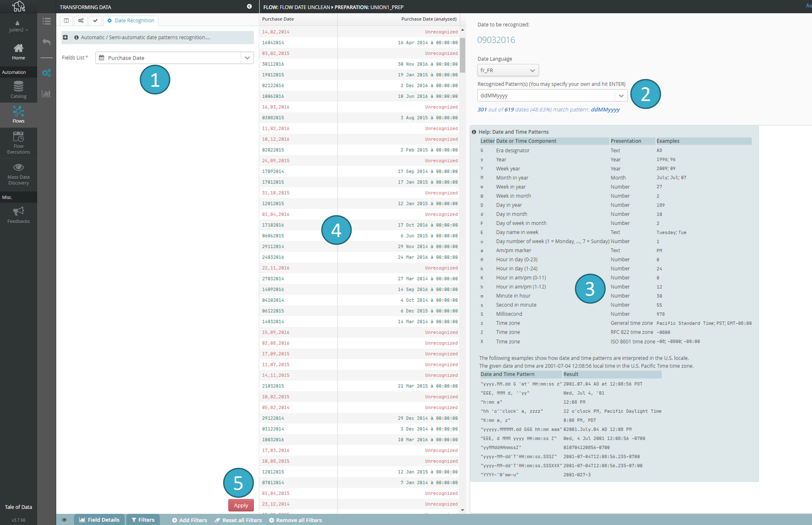Viewport: 812px width, 525px height.
Task: Click the Purchase Date column header
Action: pyautogui.click(x=278, y=19)
